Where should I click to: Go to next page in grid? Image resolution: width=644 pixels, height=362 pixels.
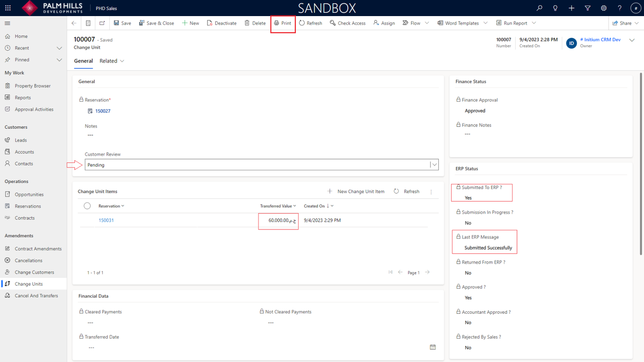pos(427,272)
